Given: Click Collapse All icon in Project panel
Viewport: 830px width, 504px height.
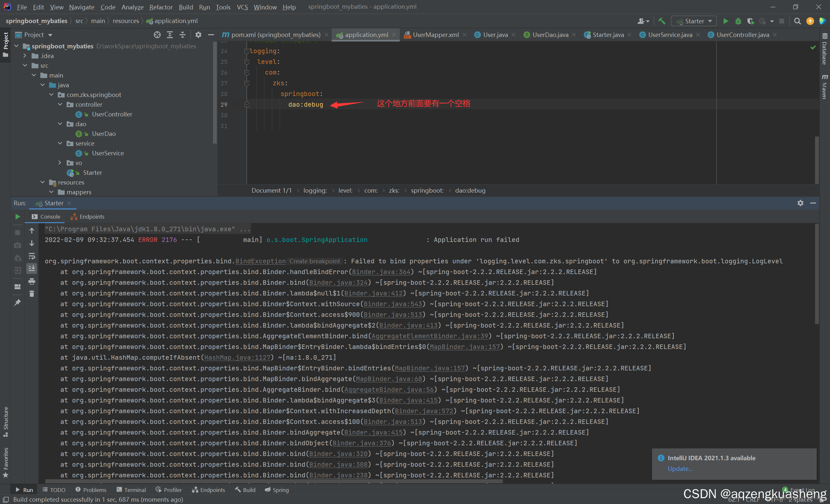Looking at the screenshot, I should [x=182, y=35].
